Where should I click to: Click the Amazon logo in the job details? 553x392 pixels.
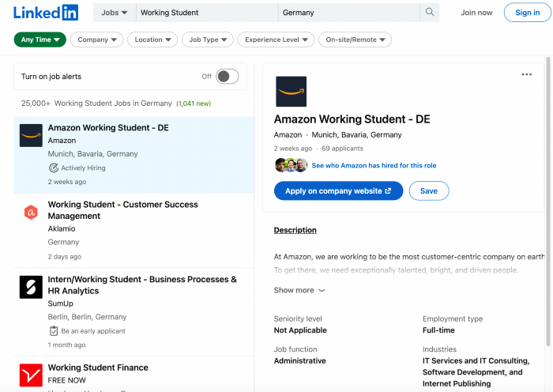click(291, 92)
